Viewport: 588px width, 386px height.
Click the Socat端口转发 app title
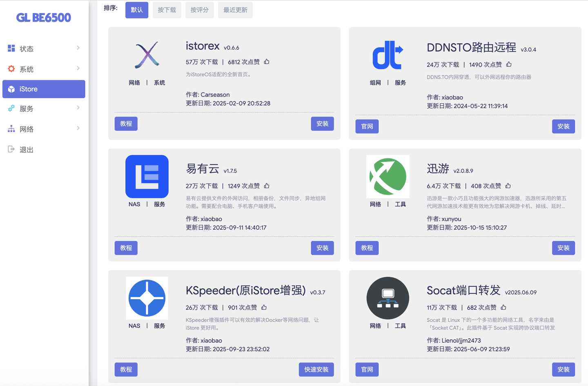click(463, 290)
